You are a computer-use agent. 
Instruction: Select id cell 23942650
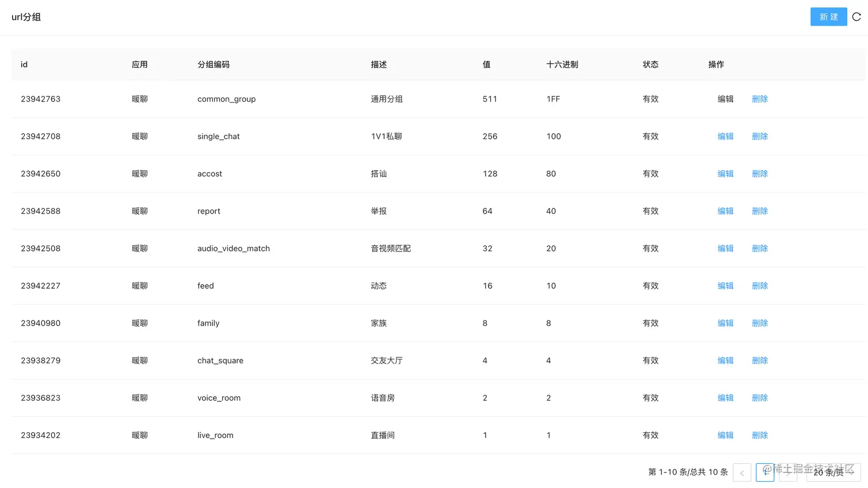[x=41, y=173]
